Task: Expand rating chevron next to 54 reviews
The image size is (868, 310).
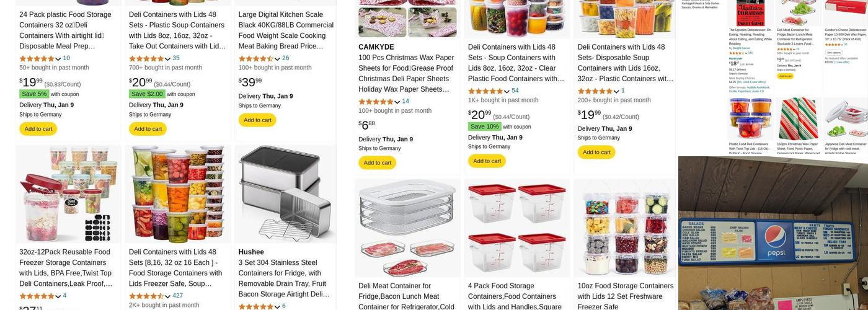Action: [x=507, y=91]
